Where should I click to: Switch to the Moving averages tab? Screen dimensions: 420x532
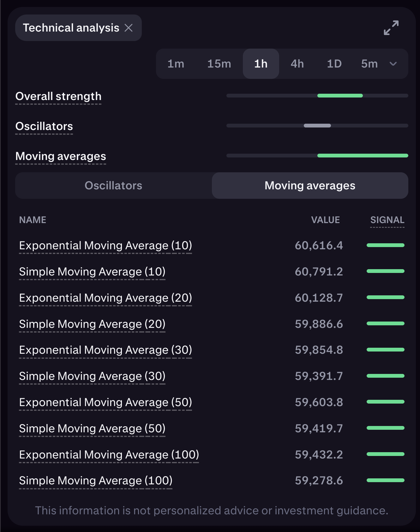tap(310, 186)
